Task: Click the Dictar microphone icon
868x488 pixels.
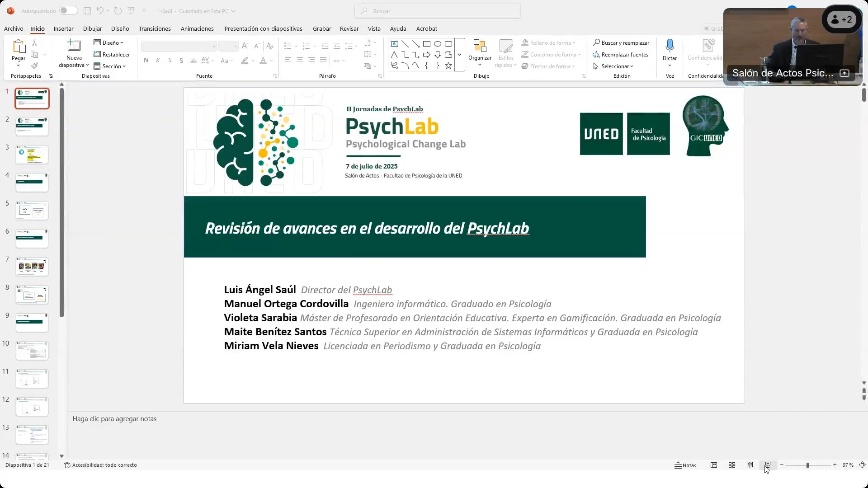Action: [670, 45]
